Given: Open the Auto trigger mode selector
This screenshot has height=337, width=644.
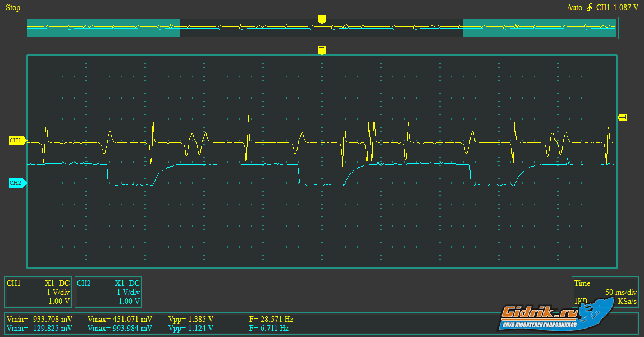Looking at the screenshot, I should (x=574, y=8).
